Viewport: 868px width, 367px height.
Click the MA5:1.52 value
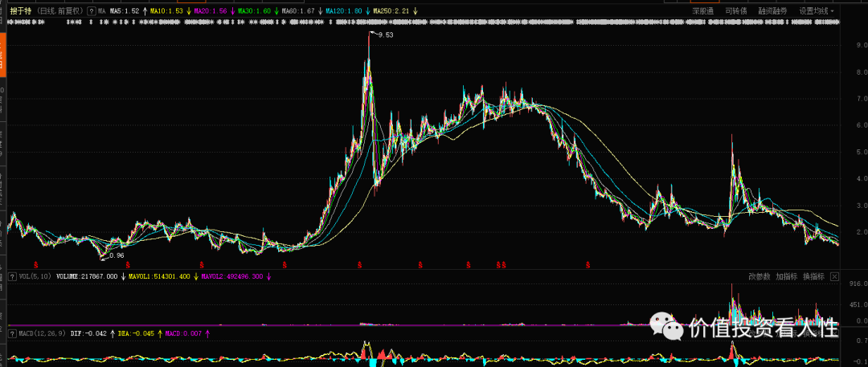pos(124,11)
